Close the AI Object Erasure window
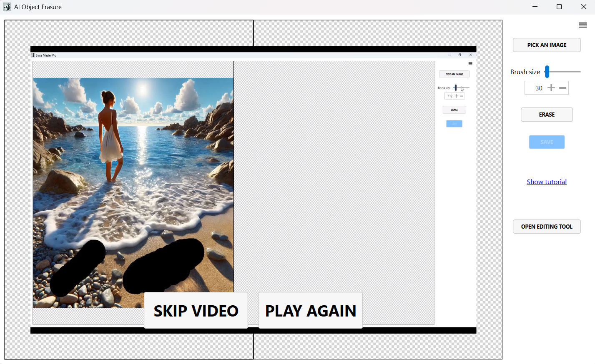The image size is (595, 364). (583, 7)
